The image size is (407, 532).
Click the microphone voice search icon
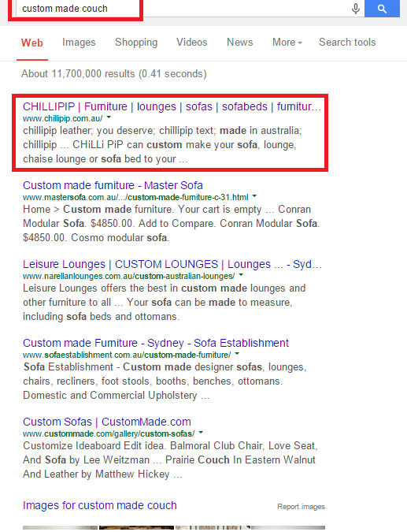pyautogui.click(x=356, y=9)
